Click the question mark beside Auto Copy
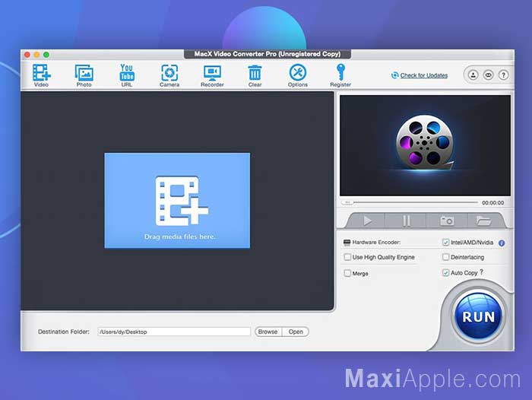Image resolution: width=532 pixels, height=400 pixels. 481,272
